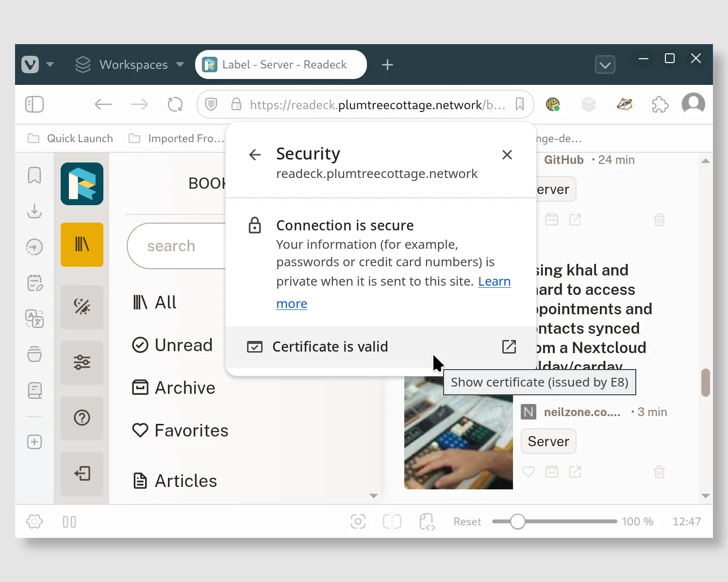
Task: Open Vivaldi history panel
Action: coord(34,246)
